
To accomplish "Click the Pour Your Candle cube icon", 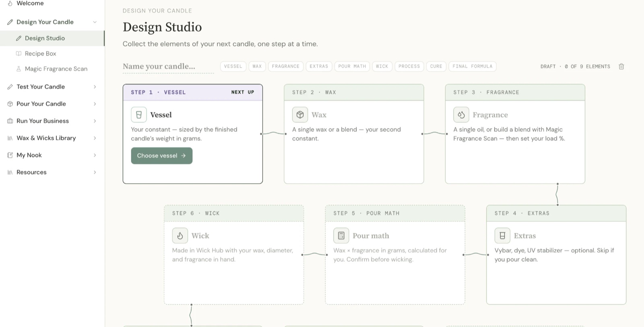I will coord(10,104).
